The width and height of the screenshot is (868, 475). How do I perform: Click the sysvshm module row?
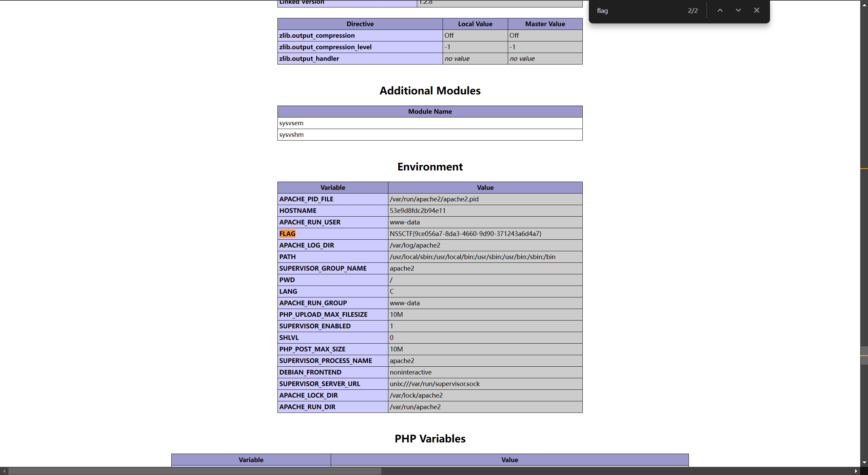click(x=430, y=134)
